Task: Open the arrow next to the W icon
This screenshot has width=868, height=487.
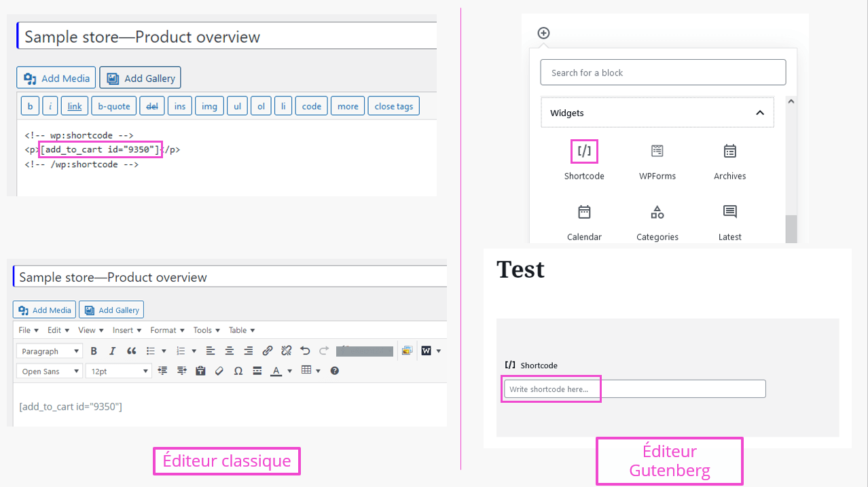Action: pos(439,351)
